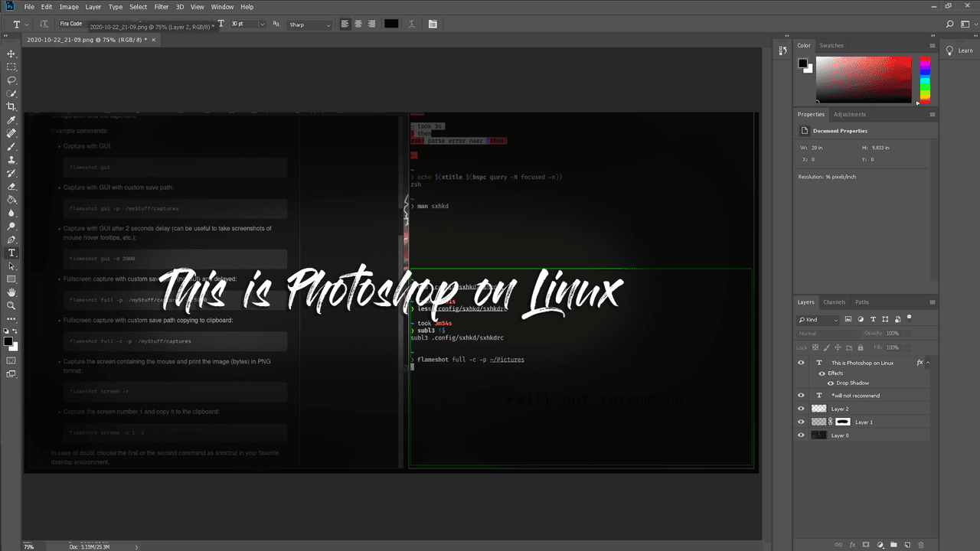Viewport: 980px width, 551px height.
Task: Select the Brush tool
Action: [x=11, y=146]
